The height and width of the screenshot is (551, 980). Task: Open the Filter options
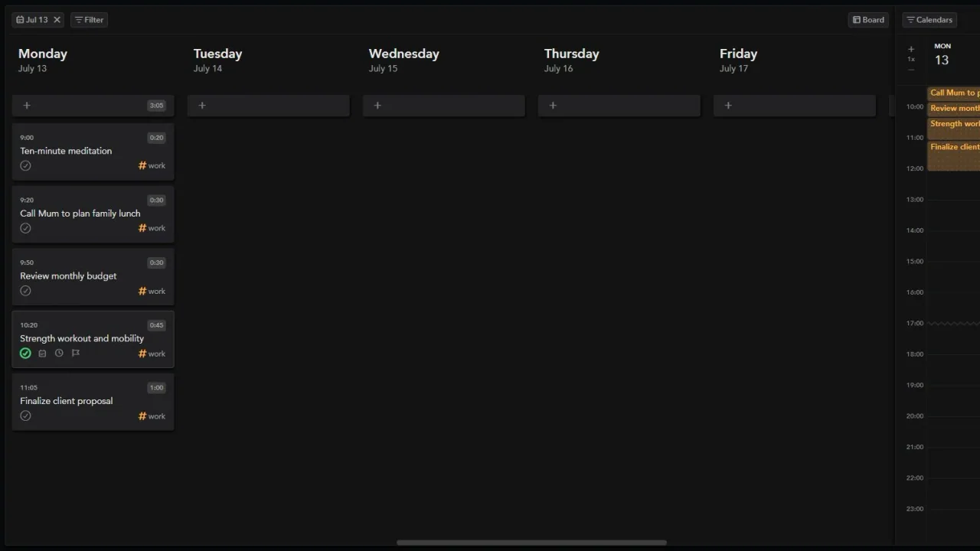pyautogui.click(x=89, y=20)
